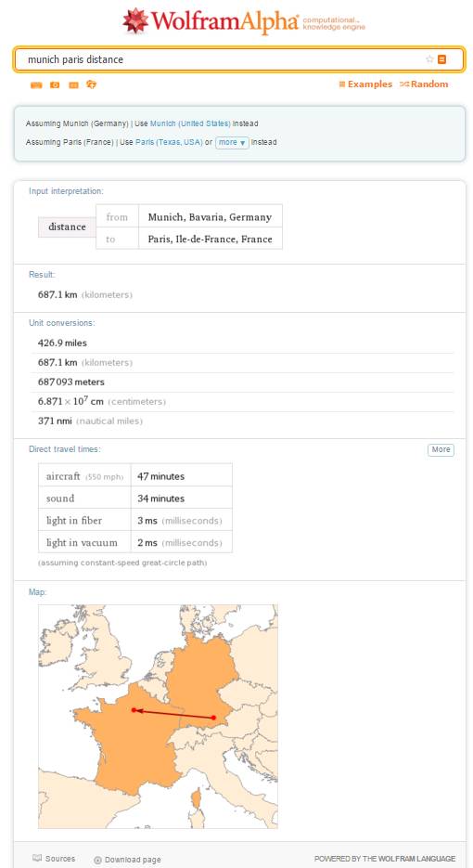Click the Powered by the Wolfram Language link

click(x=385, y=859)
